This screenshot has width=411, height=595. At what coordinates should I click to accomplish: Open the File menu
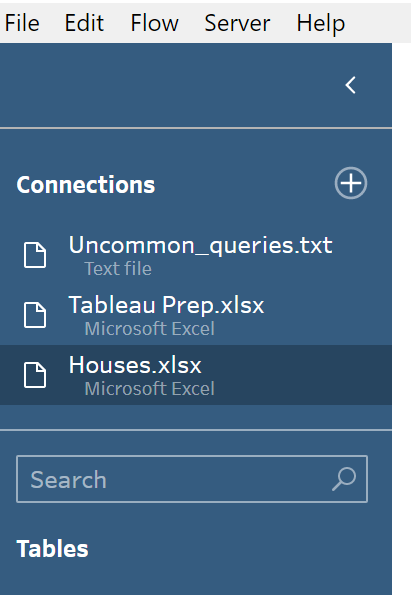click(22, 23)
